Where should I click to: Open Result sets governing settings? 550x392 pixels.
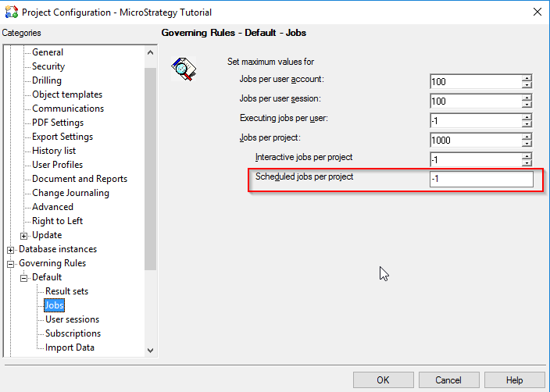coord(66,291)
